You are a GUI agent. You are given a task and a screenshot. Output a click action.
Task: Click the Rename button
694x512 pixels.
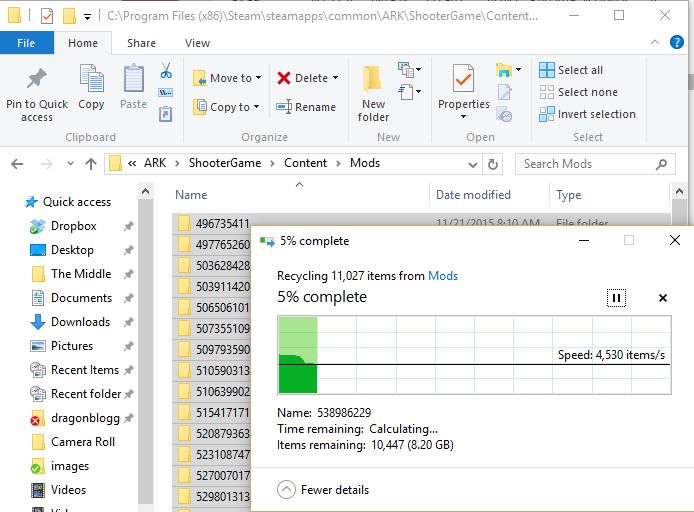306,107
